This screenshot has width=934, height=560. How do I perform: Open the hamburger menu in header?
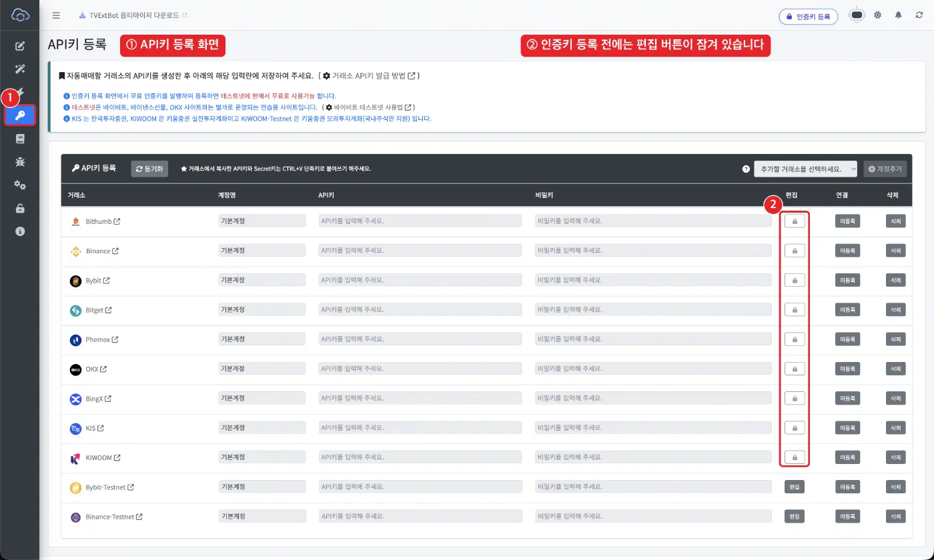point(56,15)
